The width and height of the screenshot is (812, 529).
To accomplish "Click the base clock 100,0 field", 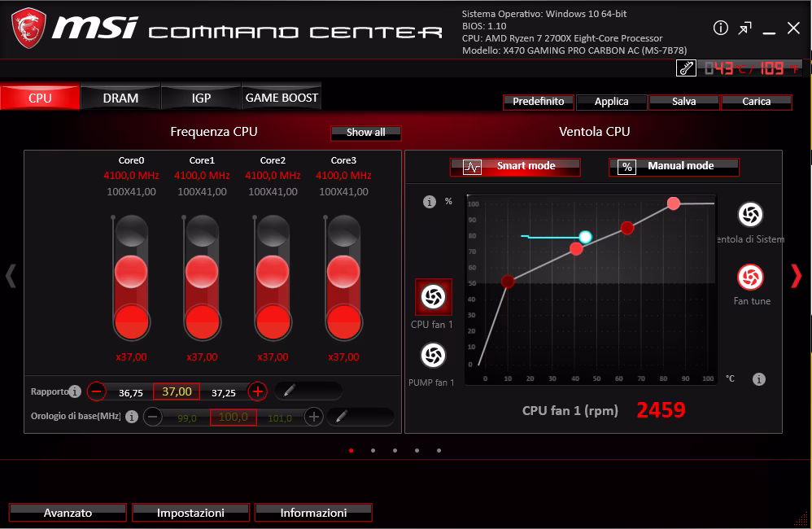I will pyautogui.click(x=233, y=417).
